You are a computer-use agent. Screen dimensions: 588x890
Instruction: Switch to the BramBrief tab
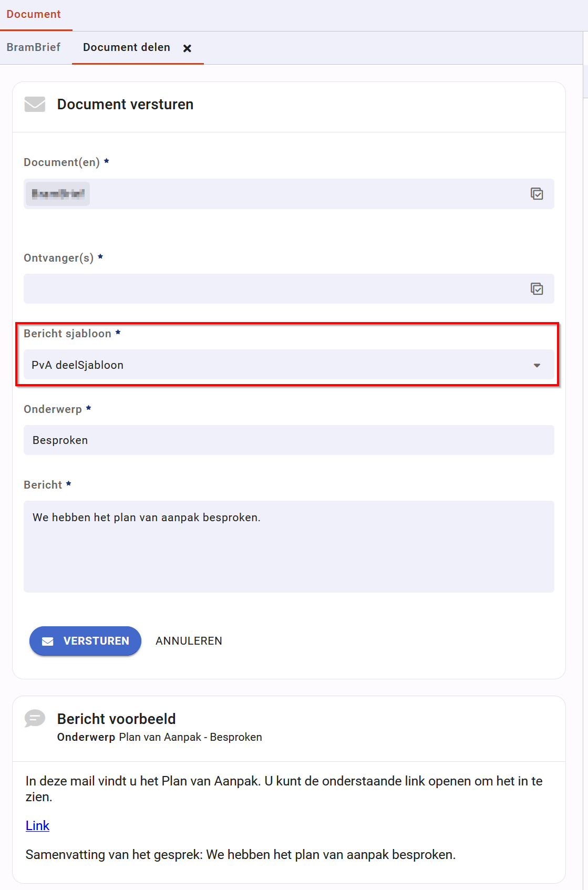click(34, 47)
